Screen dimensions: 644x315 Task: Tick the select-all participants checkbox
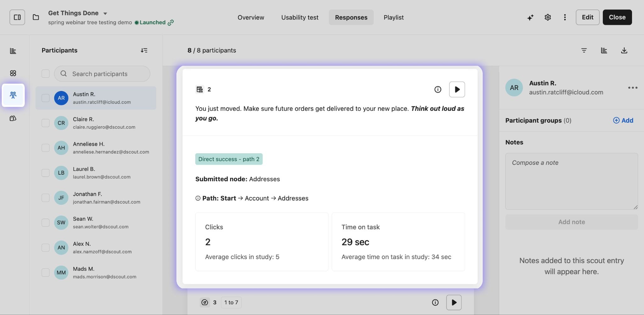tap(46, 74)
